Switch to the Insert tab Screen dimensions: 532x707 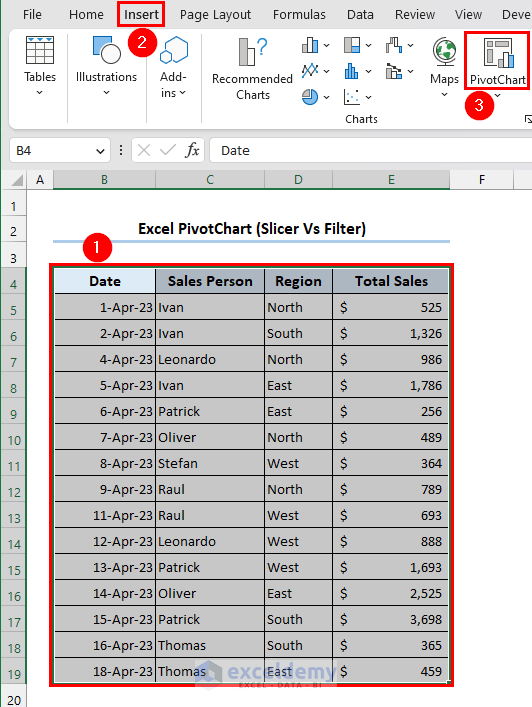[x=141, y=14]
